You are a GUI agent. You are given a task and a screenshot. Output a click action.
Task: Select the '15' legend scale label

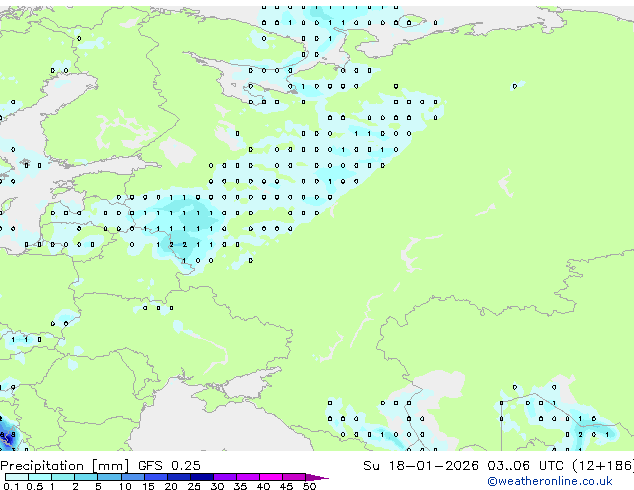coord(148,486)
